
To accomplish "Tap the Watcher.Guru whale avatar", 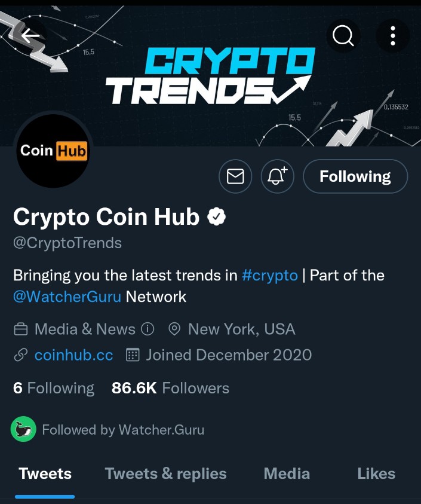I will pos(23,429).
